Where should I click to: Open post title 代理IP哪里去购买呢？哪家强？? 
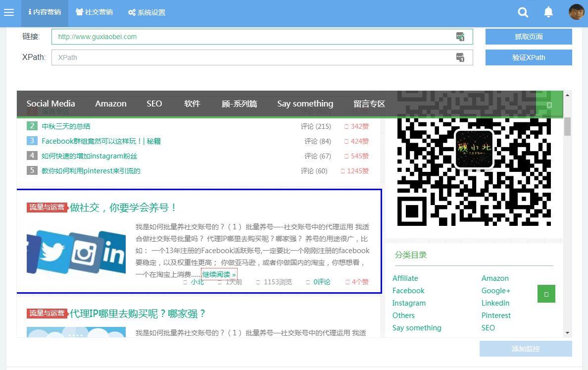[x=138, y=314]
